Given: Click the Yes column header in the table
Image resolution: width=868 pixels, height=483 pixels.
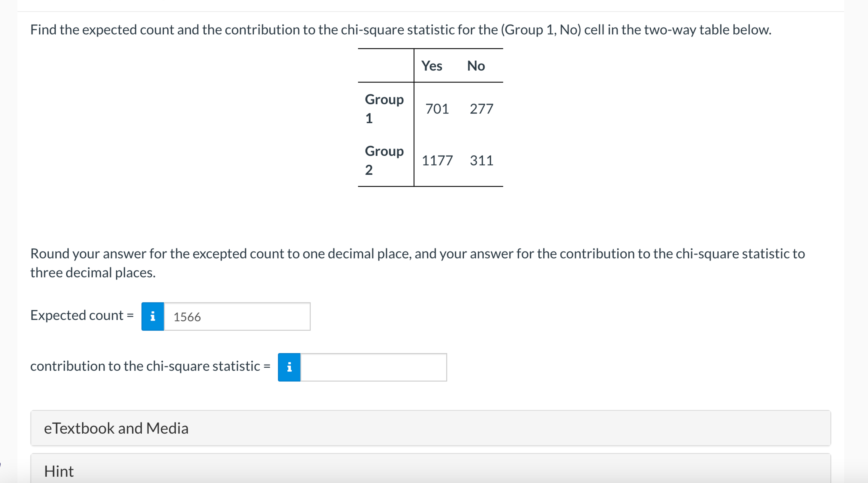Looking at the screenshot, I should point(432,65).
